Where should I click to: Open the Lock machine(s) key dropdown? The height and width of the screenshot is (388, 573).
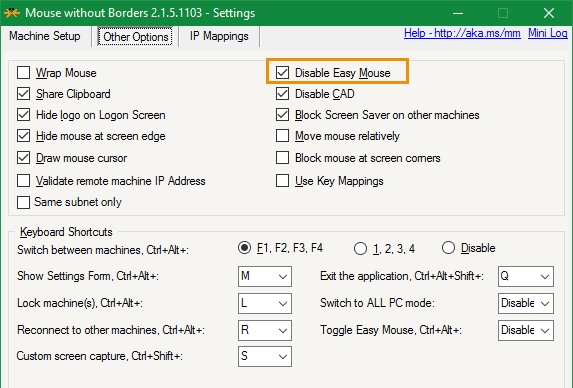click(265, 303)
